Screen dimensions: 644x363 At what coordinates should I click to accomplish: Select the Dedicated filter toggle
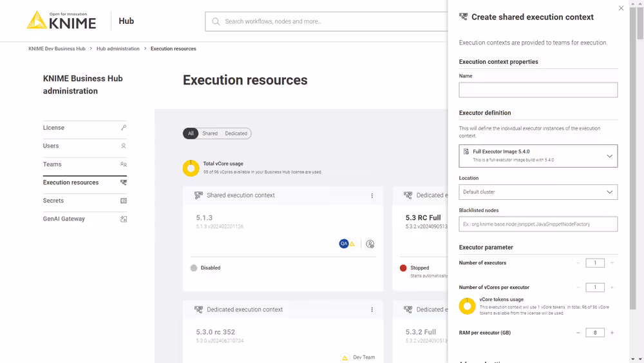click(236, 133)
